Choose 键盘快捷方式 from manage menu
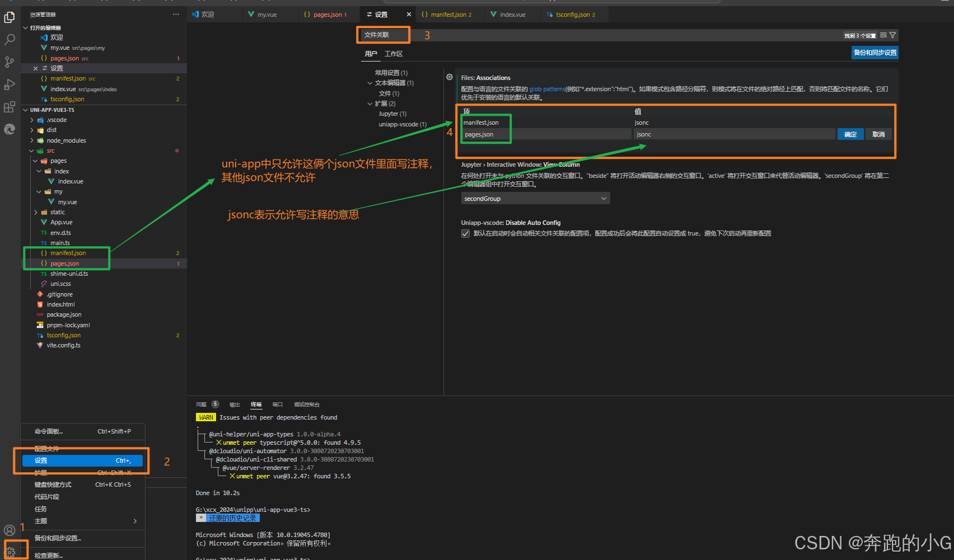954x560 pixels. tap(83, 484)
